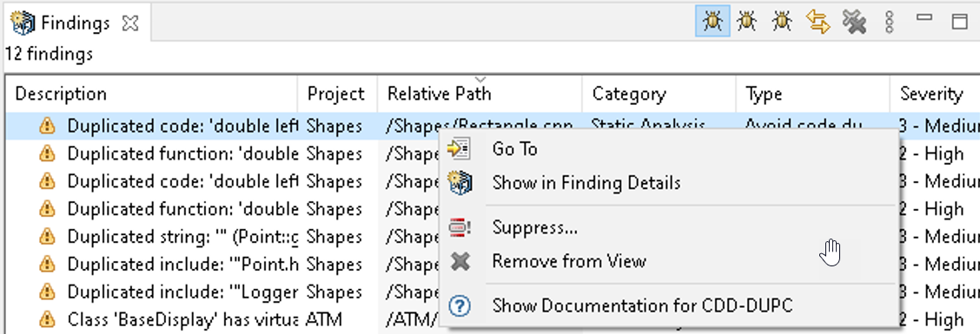
Task: Toggle the highlighted first bug toolbar icon
Action: click(x=712, y=22)
